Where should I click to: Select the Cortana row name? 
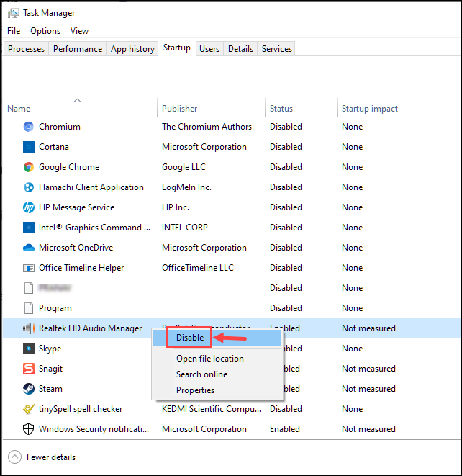(x=54, y=147)
